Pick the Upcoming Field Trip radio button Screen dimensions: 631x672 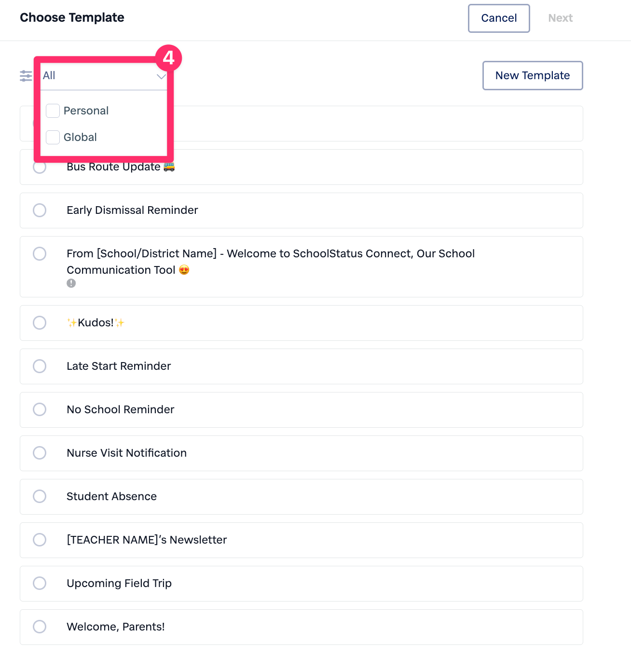click(40, 584)
